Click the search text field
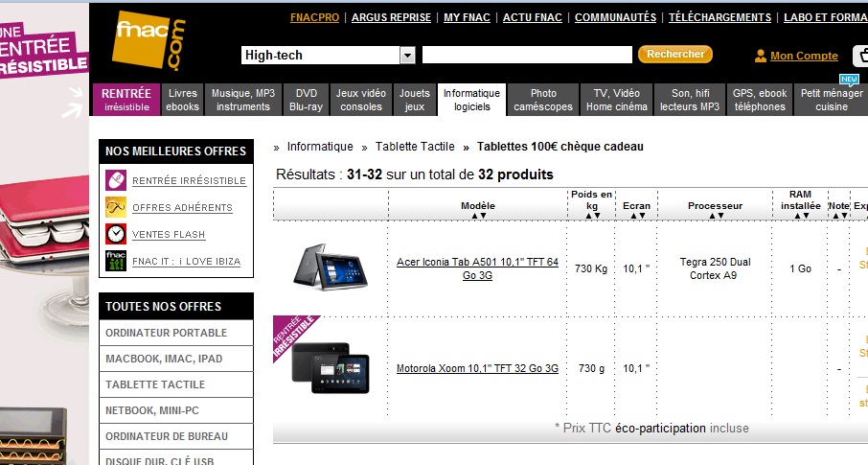The height and width of the screenshot is (465, 868). pos(527,55)
